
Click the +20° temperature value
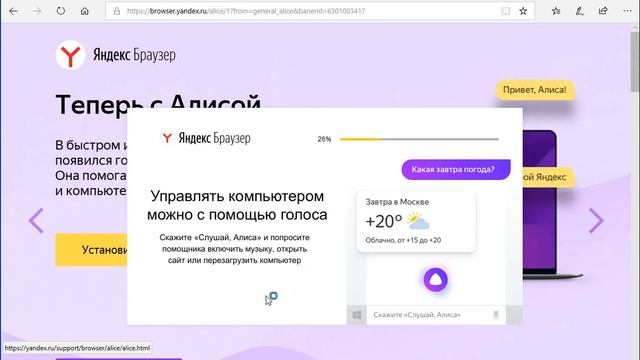click(x=384, y=222)
